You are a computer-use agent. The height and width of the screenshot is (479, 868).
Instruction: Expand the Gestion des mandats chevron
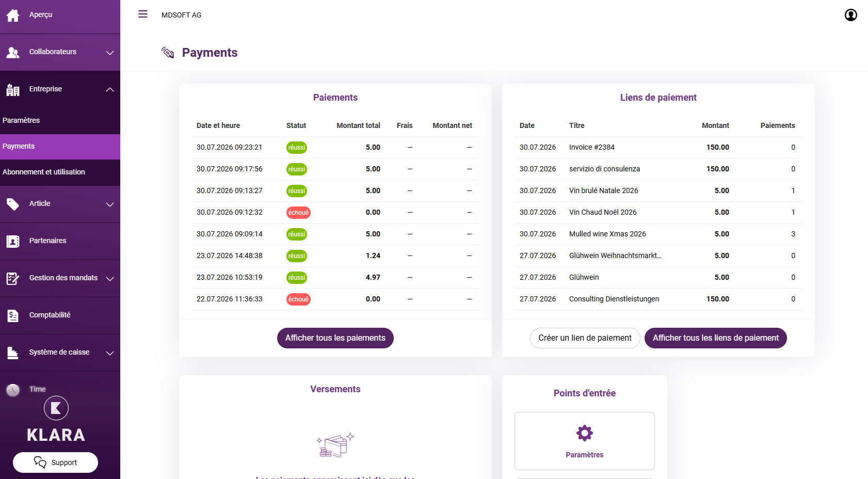click(x=110, y=279)
